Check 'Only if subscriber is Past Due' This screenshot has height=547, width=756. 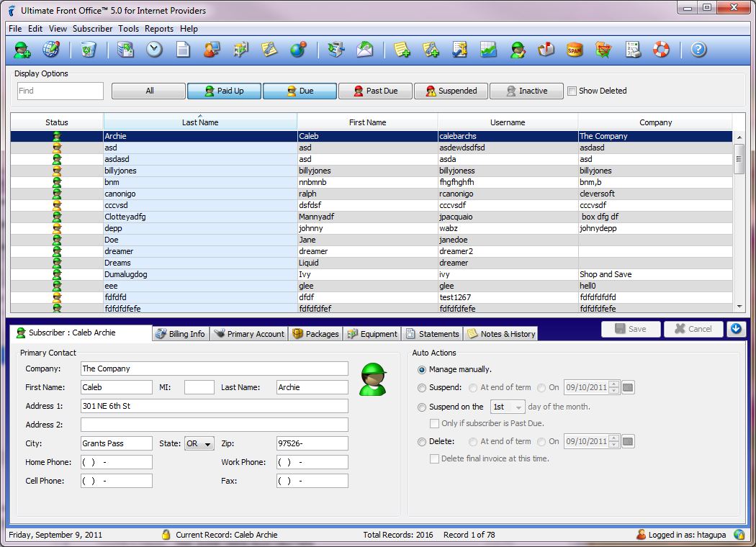(434, 423)
